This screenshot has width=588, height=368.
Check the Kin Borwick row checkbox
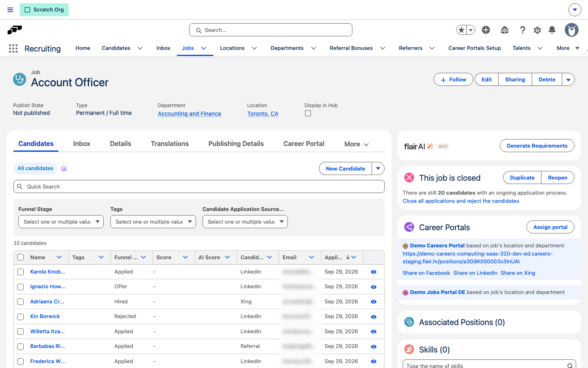(20, 317)
